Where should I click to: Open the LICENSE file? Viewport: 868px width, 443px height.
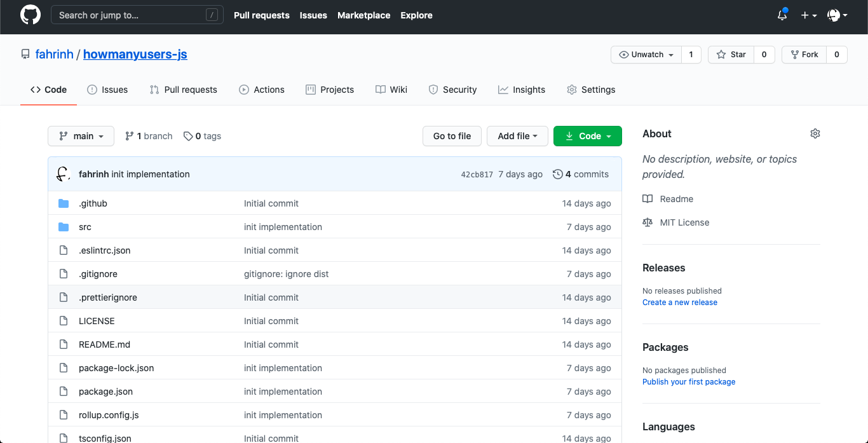click(x=97, y=321)
